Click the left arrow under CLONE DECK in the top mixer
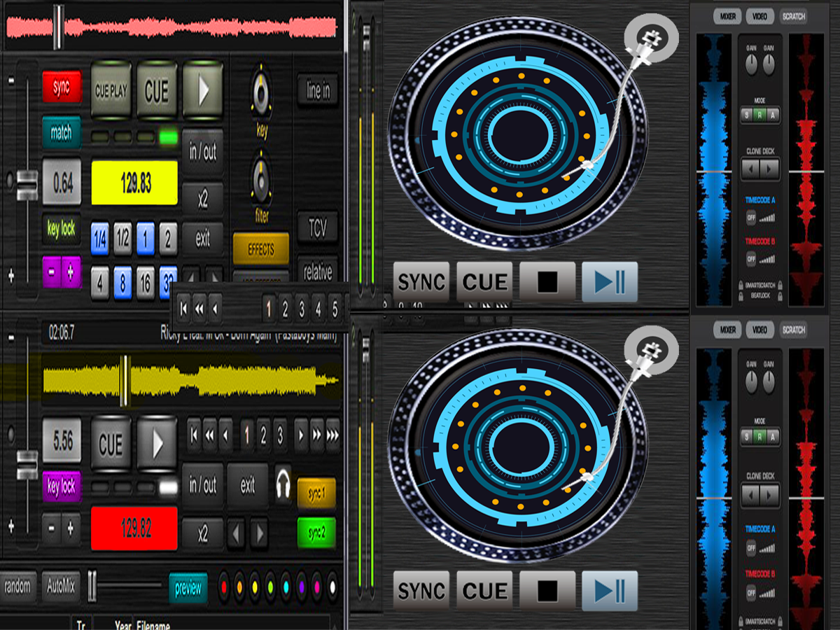840x630 pixels. 750,169
